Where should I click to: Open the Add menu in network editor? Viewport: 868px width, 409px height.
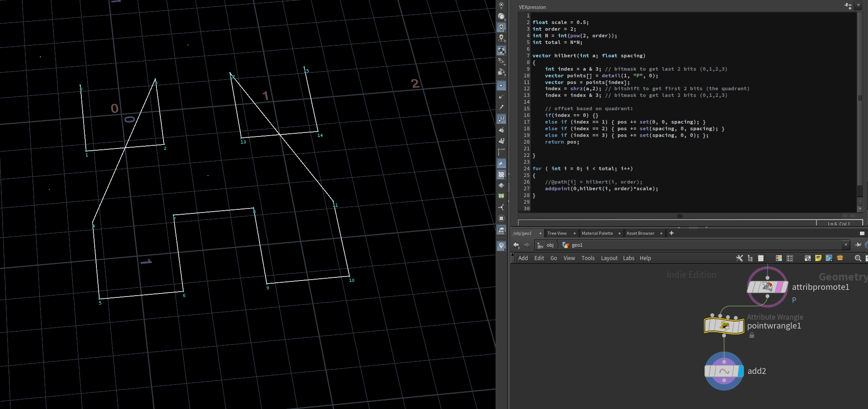pos(523,258)
